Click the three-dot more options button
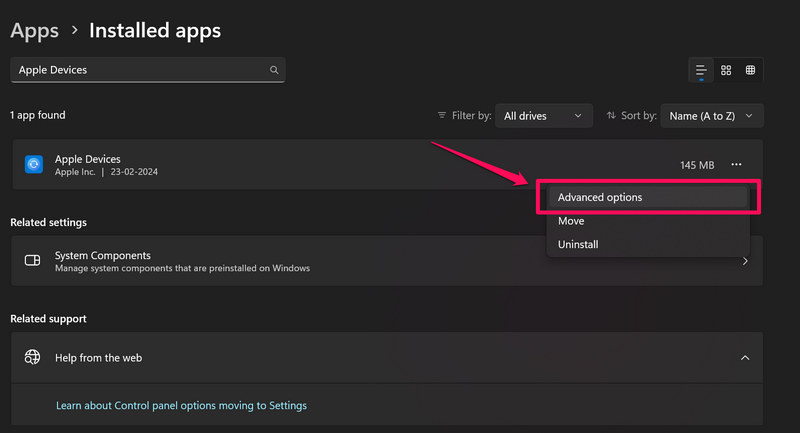 [x=736, y=165]
